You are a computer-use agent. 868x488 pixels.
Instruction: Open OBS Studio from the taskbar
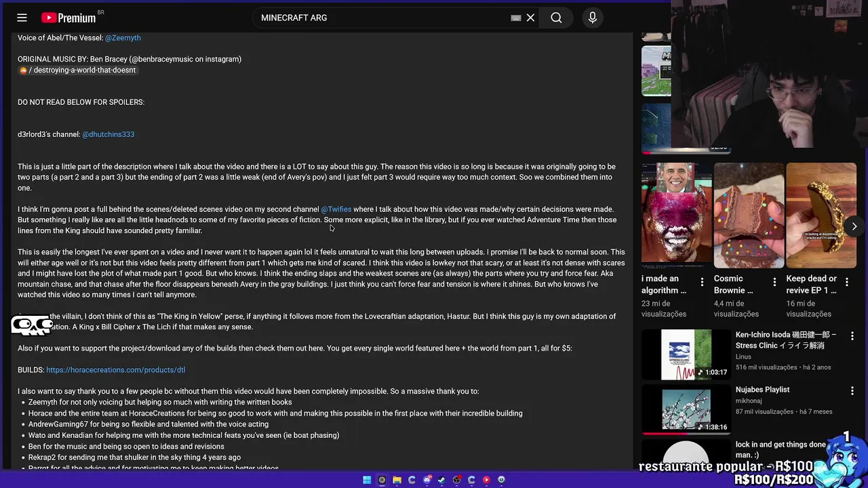tap(456, 480)
